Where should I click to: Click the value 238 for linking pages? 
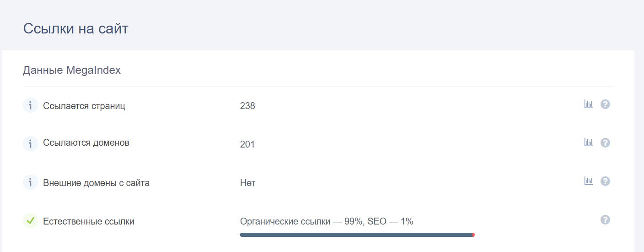point(247,106)
